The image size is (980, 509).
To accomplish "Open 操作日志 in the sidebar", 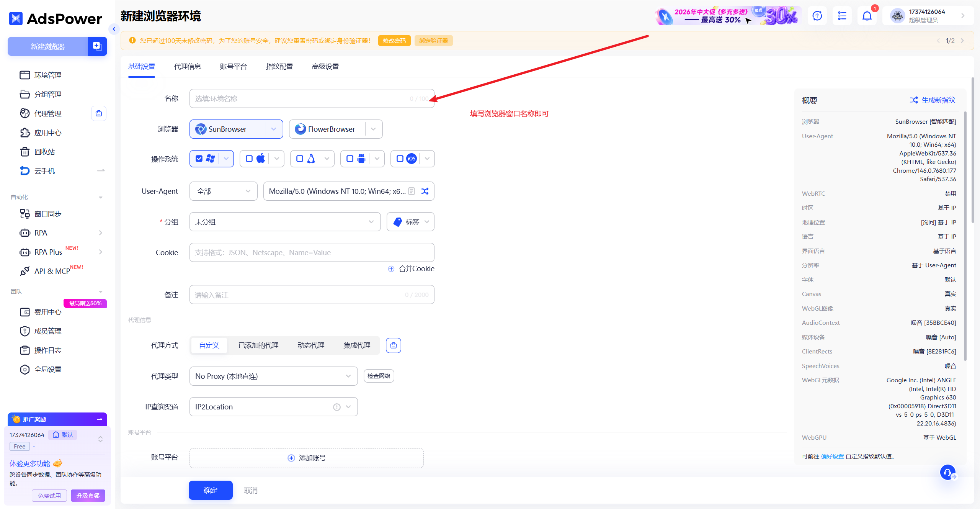I will pyautogui.click(x=48, y=350).
